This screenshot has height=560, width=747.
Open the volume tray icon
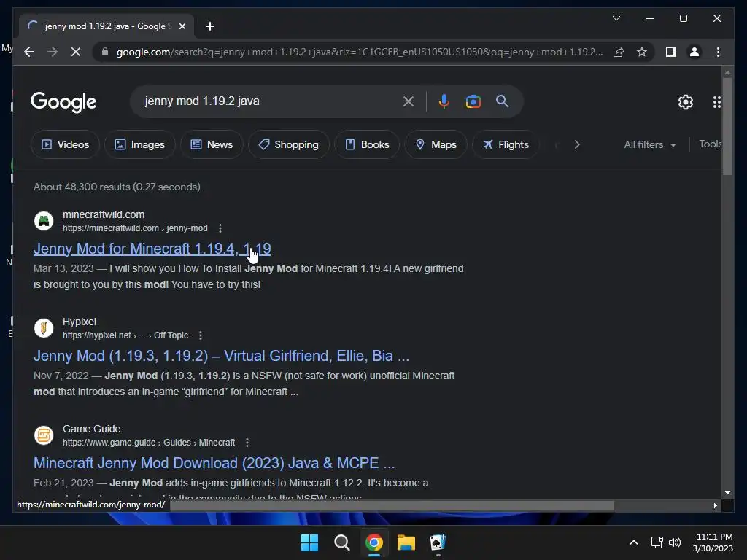tap(675, 542)
